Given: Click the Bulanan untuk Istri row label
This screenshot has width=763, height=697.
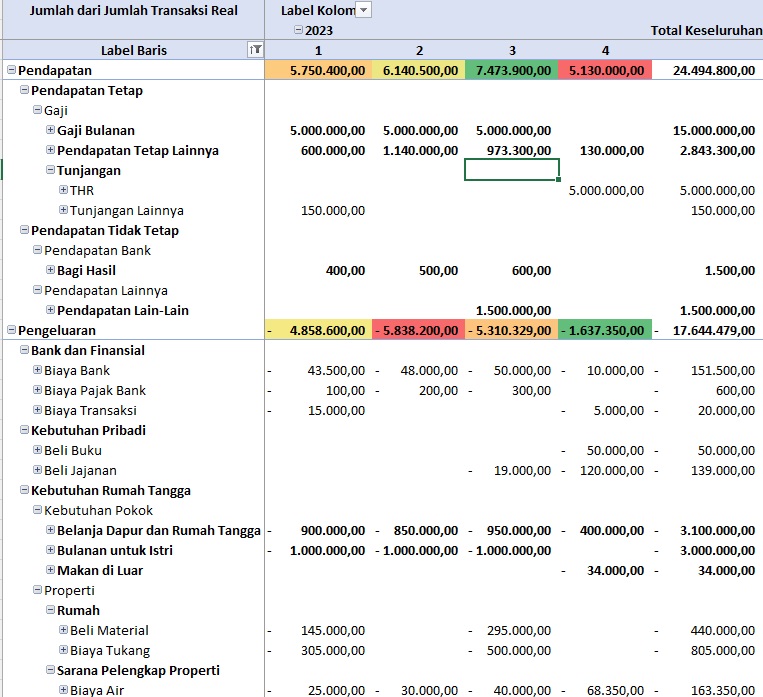Looking at the screenshot, I should click(115, 550).
